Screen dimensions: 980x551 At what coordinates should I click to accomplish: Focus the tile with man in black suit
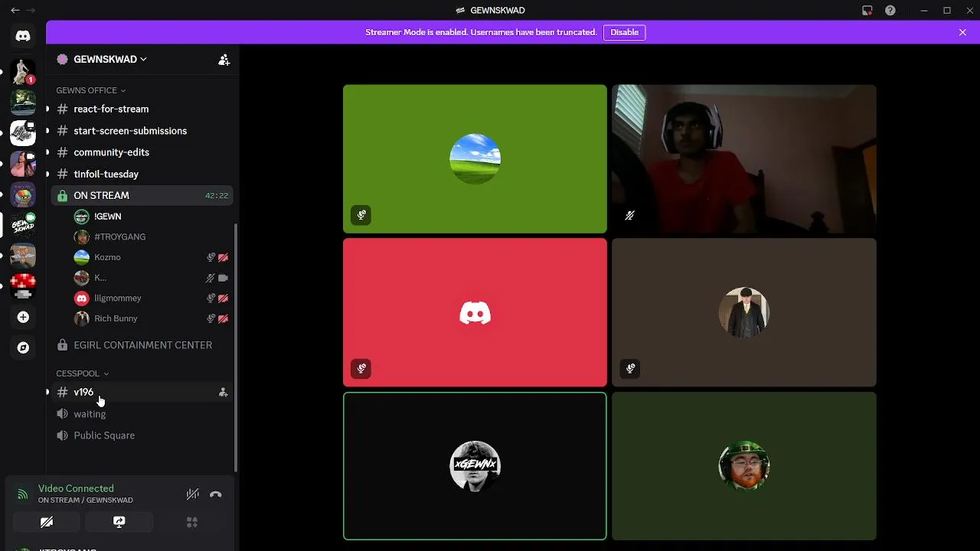[743, 312]
